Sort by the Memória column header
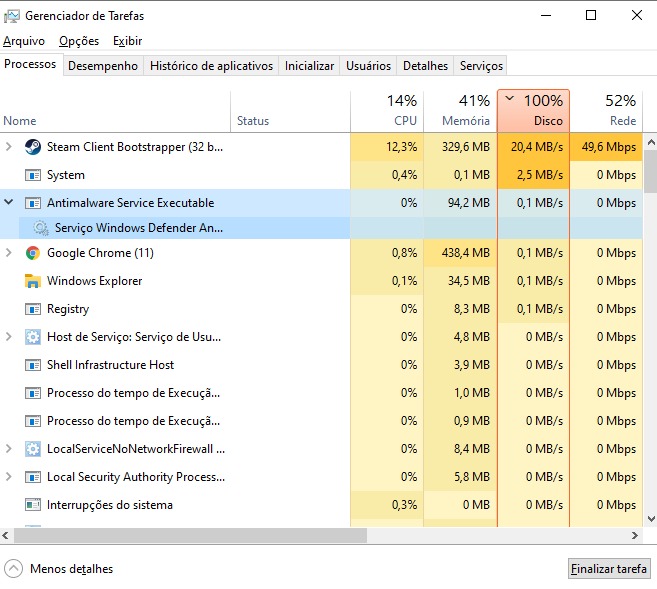This screenshot has height=589, width=657. 460,111
